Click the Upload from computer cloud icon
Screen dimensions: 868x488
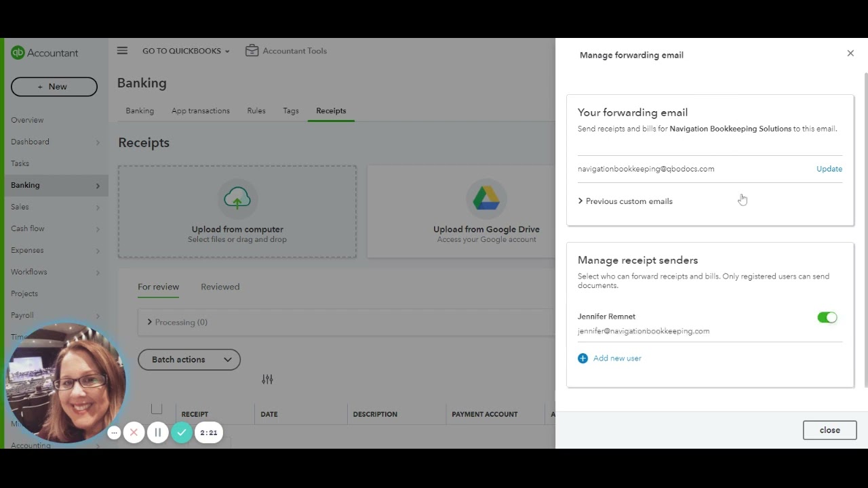(x=237, y=198)
